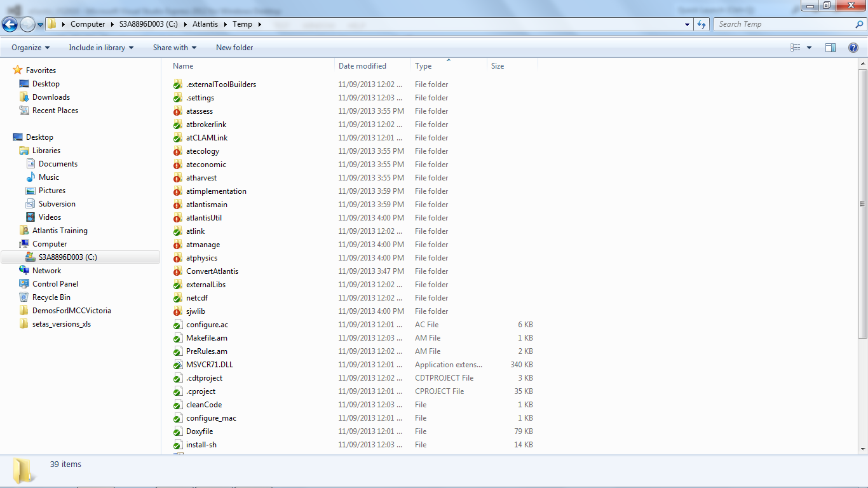Click the Atlantis breadcrumb in address bar
Screen dimensions: 868x488
pos(205,24)
